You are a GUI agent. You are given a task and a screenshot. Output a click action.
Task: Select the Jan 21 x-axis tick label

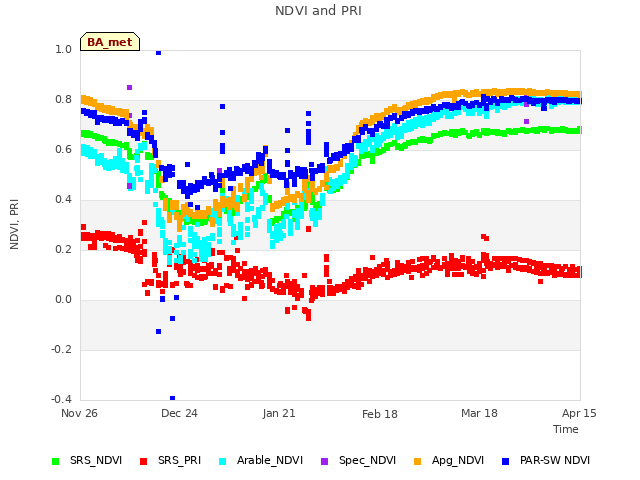point(279,413)
